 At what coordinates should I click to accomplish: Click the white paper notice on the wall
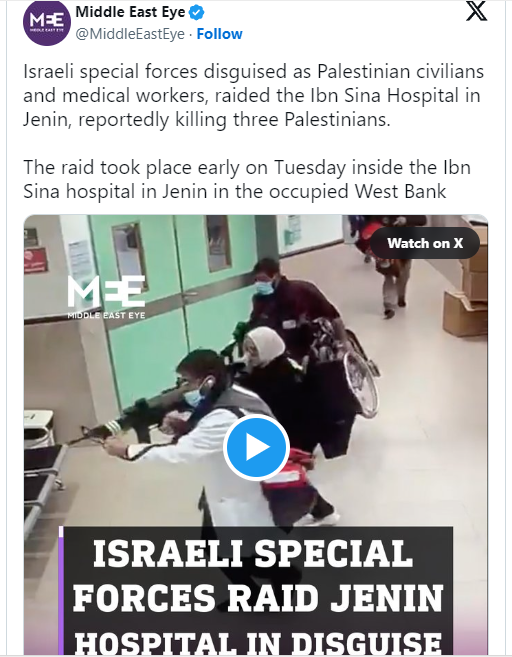coord(80,259)
